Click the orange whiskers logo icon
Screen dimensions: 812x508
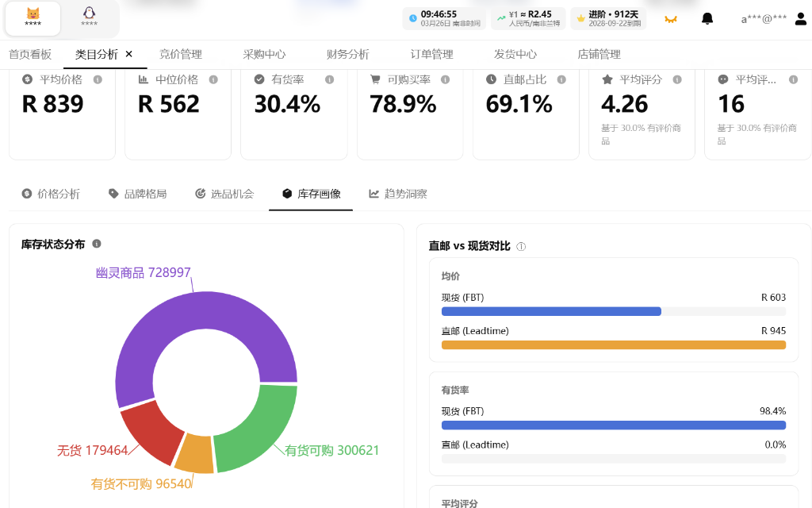[671, 17]
